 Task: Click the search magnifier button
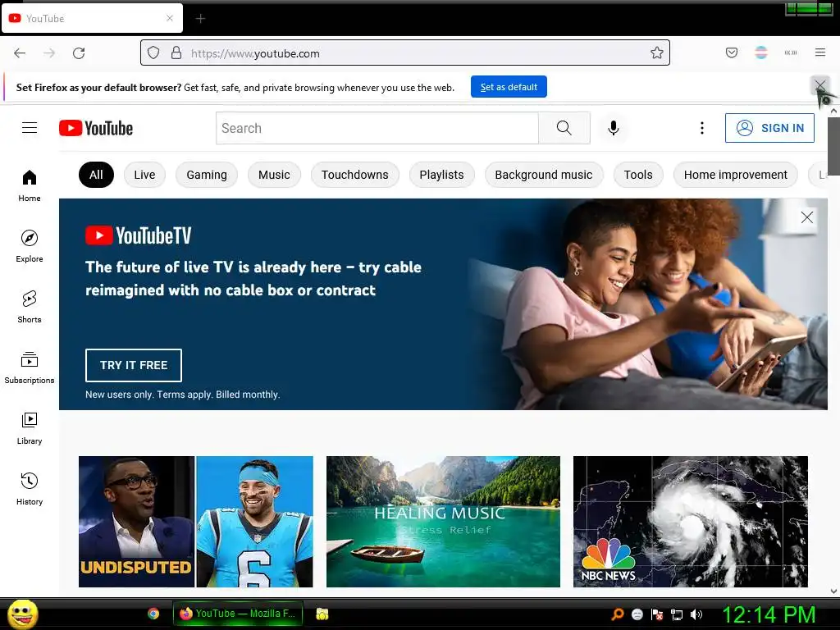point(564,128)
